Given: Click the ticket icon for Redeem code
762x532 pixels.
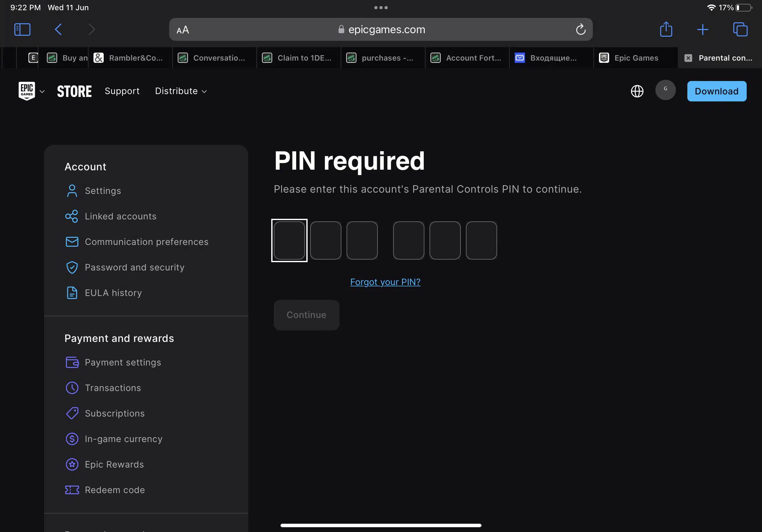Looking at the screenshot, I should pos(72,490).
